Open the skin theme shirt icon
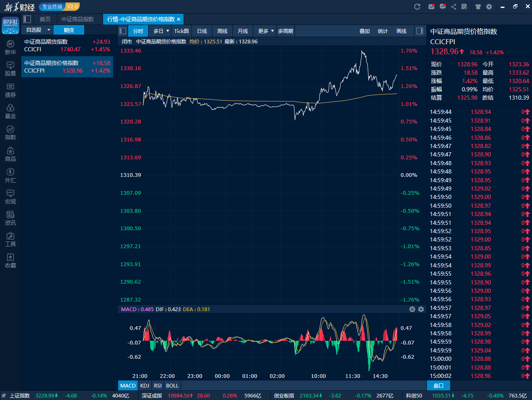 click(478, 7)
